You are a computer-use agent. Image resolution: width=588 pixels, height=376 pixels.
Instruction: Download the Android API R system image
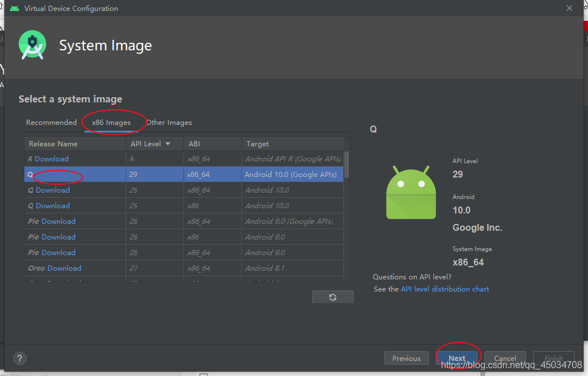(53, 158)
